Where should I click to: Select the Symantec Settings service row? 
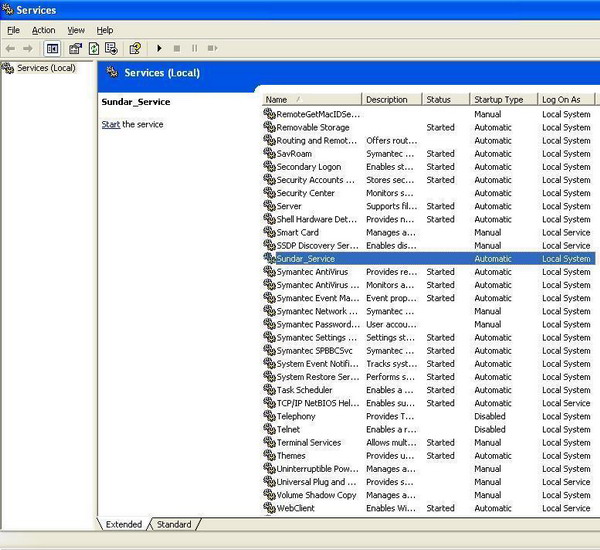click(x=429, y=337)
